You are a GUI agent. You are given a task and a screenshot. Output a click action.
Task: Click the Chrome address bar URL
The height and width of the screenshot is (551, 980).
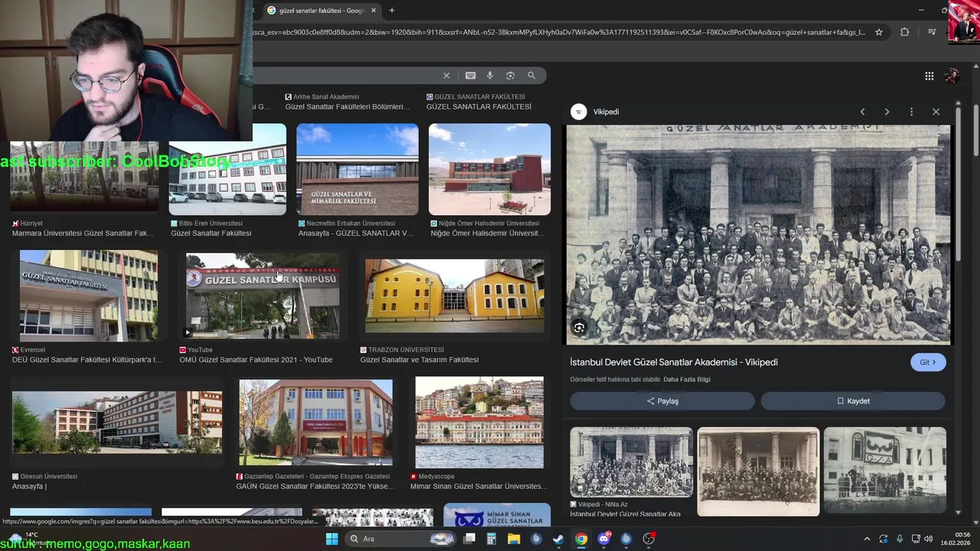[559, 32]
